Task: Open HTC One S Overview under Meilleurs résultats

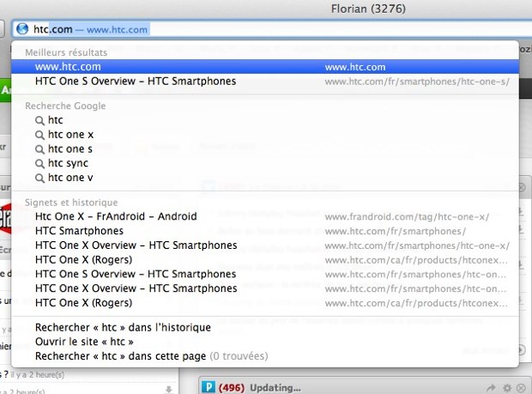Action: point(265,81)
